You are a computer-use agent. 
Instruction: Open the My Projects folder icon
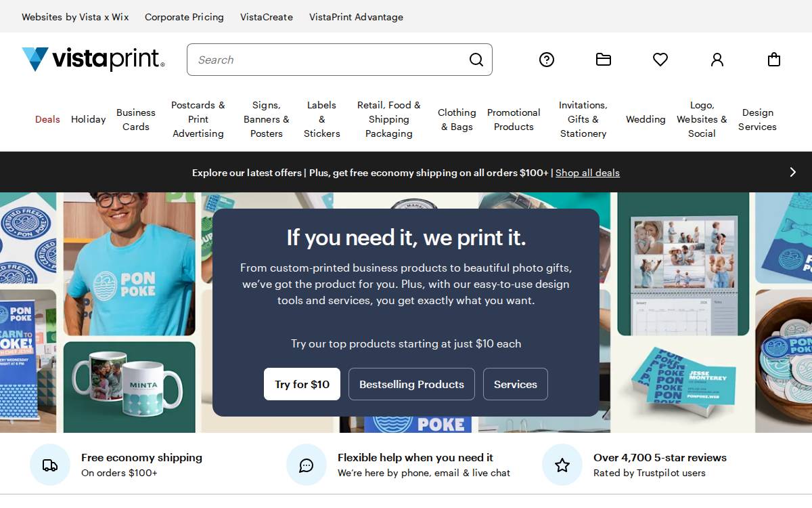coord(604,60)
